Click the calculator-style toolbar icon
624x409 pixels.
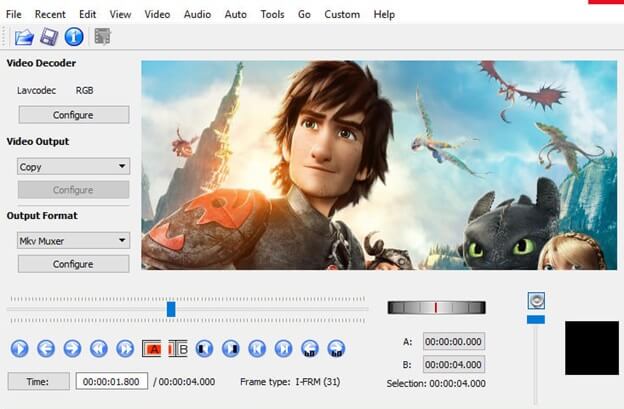(x=103, y=37)
